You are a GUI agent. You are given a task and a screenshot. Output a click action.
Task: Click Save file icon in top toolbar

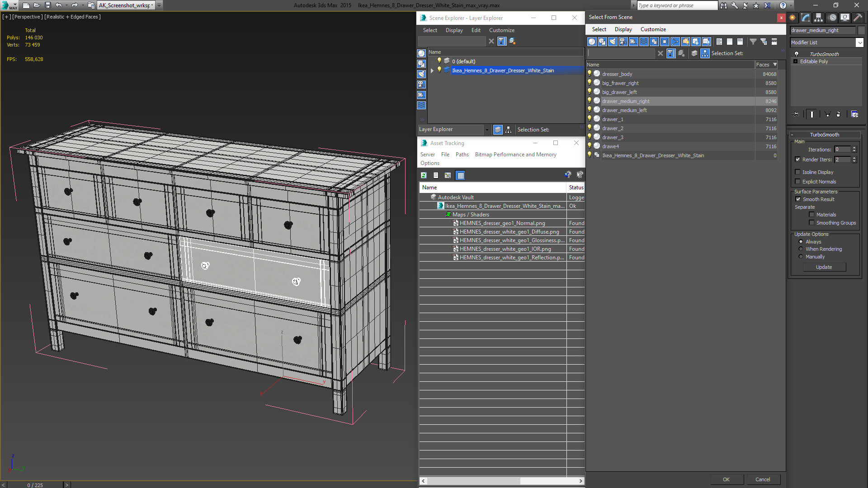pos(47,5)
